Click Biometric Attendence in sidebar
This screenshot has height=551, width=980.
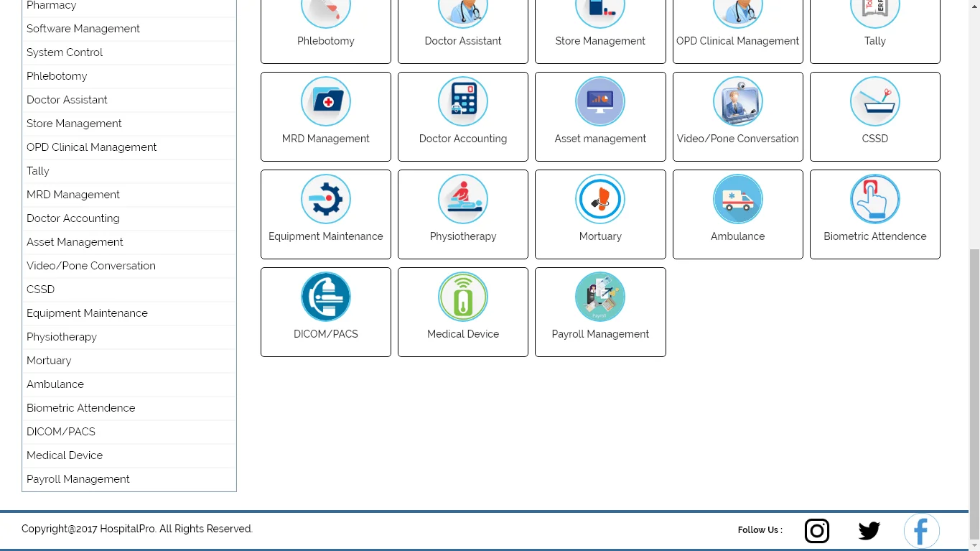129,408
